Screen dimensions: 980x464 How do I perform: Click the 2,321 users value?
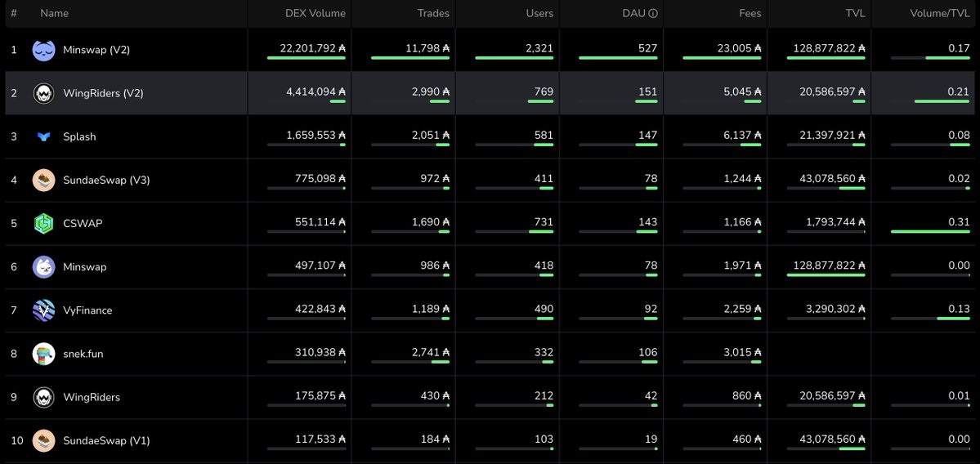coord(540,48)
